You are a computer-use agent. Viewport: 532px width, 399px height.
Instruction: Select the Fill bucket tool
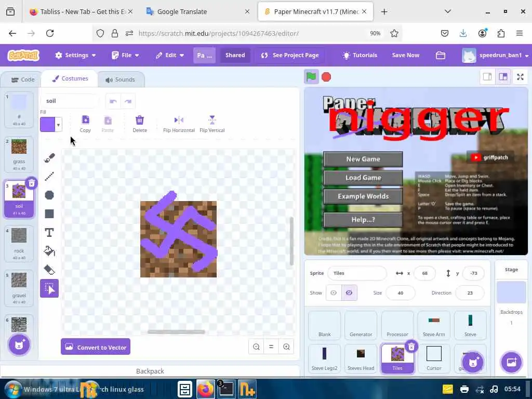tap(49, 251)
